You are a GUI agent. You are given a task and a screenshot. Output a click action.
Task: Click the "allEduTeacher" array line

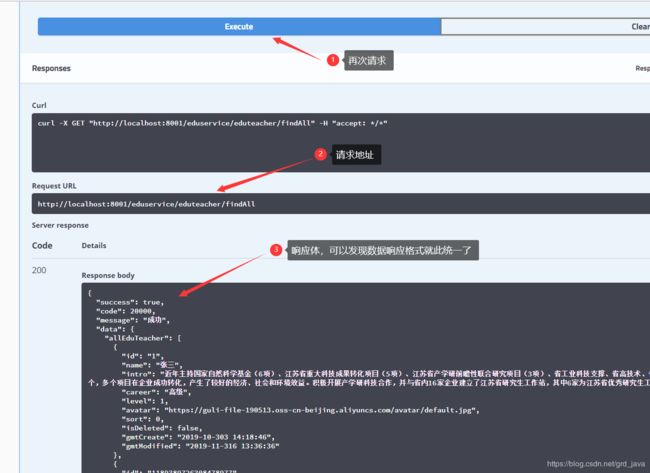(x=143, y=338)
